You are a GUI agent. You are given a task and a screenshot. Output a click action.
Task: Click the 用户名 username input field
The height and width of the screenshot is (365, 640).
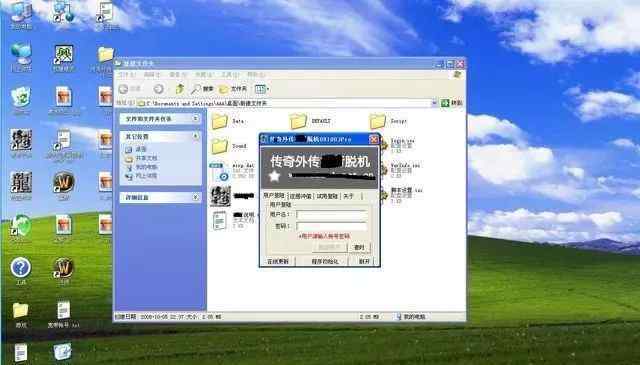[332, 214]
